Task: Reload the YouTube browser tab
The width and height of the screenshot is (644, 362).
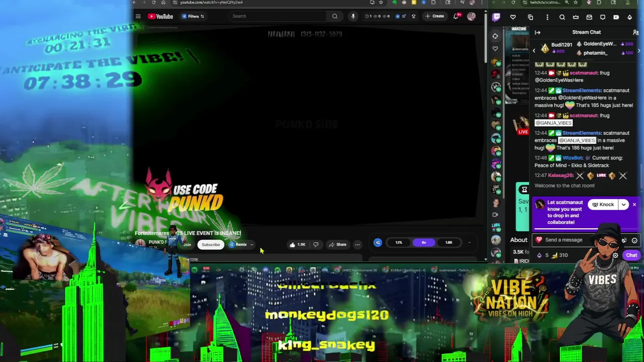Action: click(153, 3)
